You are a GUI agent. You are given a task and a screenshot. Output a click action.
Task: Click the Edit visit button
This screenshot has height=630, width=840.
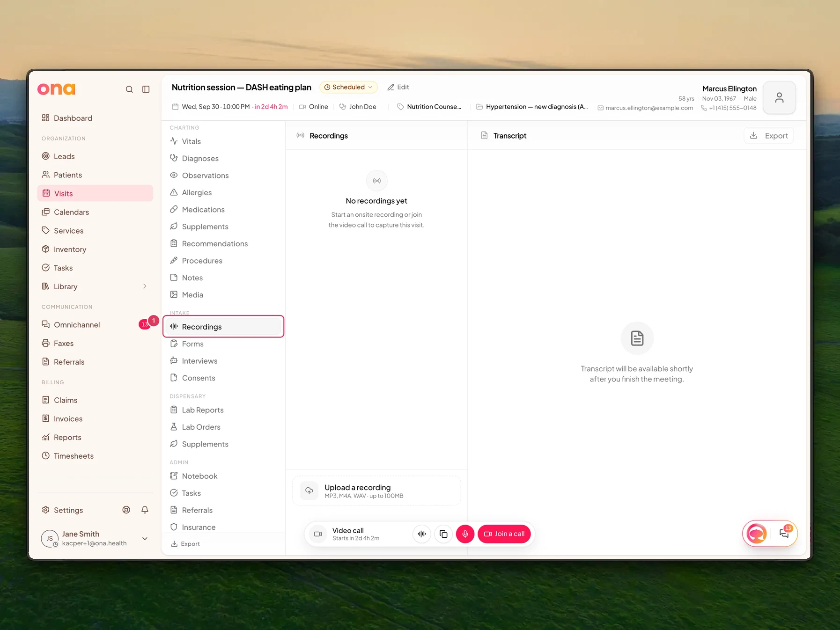398,87
